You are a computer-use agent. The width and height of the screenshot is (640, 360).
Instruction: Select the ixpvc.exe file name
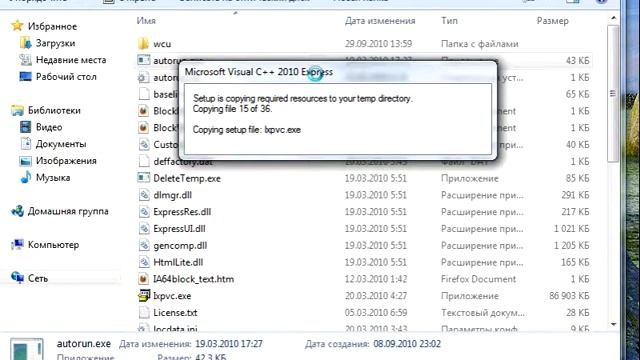coord(172,296)
